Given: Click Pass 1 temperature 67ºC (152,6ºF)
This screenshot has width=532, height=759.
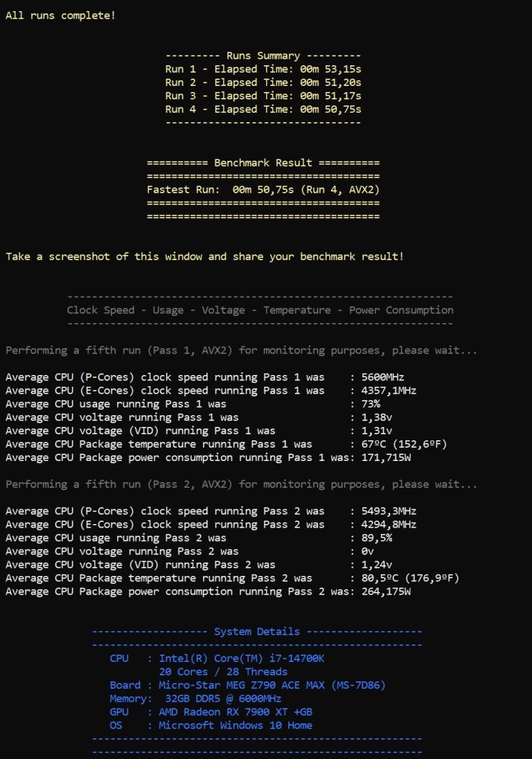Looking at the screenshot, I should pyautogui.click(x=405, y=445).
